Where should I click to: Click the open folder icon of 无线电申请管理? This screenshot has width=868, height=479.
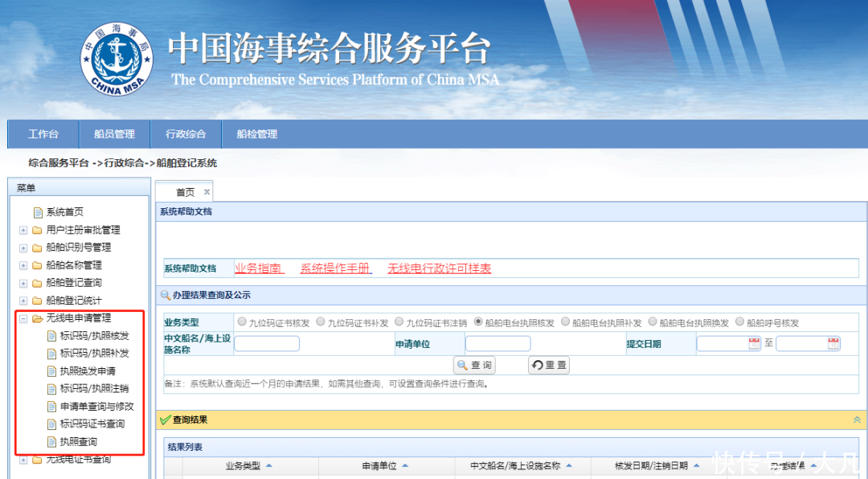37,317
